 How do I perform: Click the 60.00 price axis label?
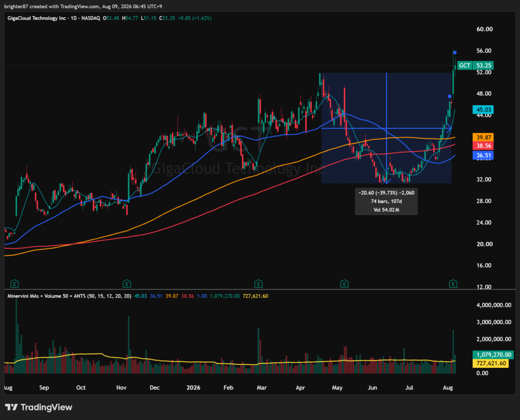[x=484, y=29]
